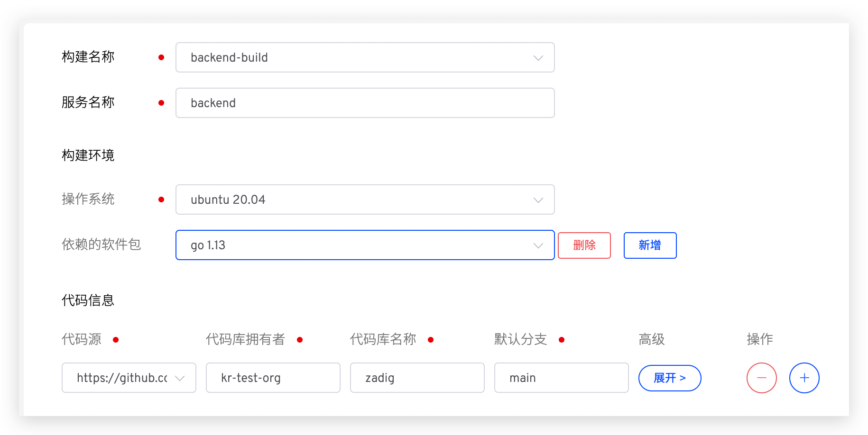
Task: Select the 默认分支 field containing main
Action: (x=561, y=378)
